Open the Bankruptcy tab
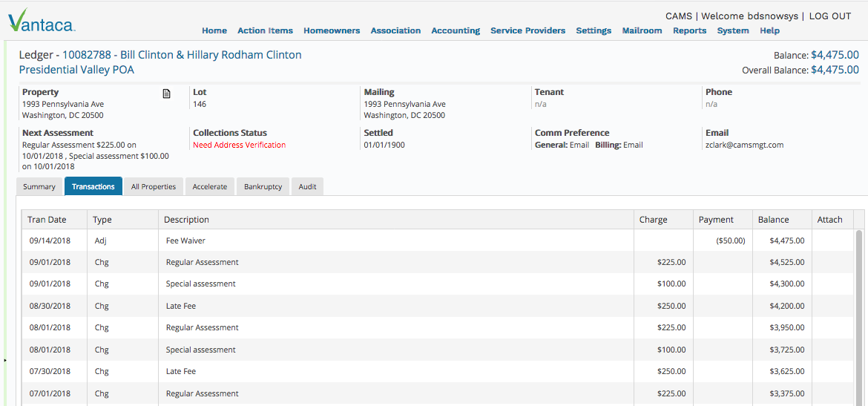 click(x=263, y=186)
